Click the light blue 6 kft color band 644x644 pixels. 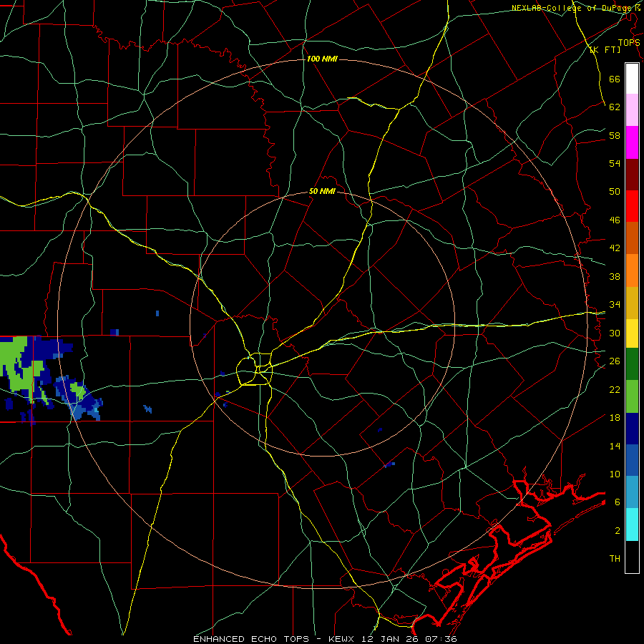coord(632,492)
